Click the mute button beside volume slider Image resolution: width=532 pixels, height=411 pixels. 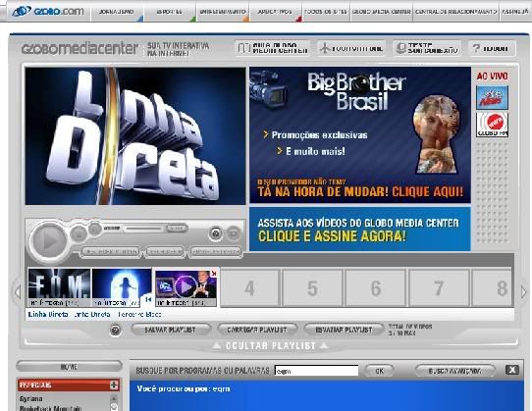(177, 229)
